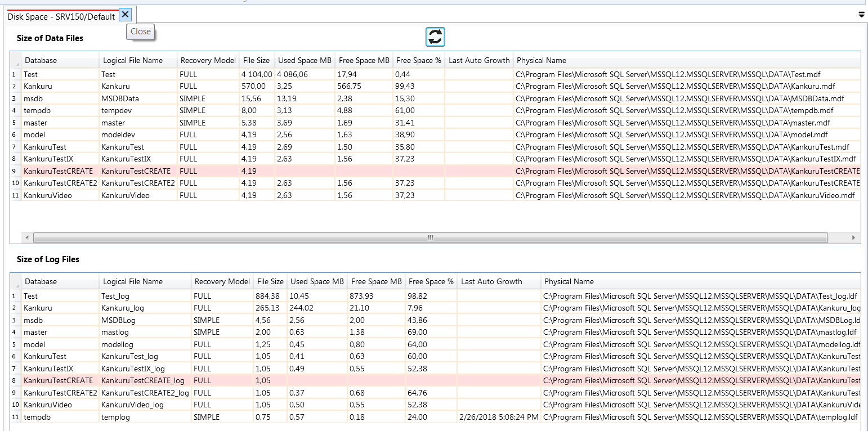868x431 pixels.
Task: Select the tempdev logical file name cell
Action: pyautogui.click(x=138, y=110)
